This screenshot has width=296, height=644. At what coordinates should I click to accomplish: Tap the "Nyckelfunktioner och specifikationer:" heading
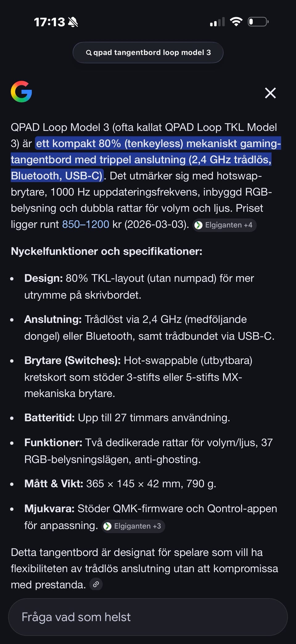click(106, 251)
